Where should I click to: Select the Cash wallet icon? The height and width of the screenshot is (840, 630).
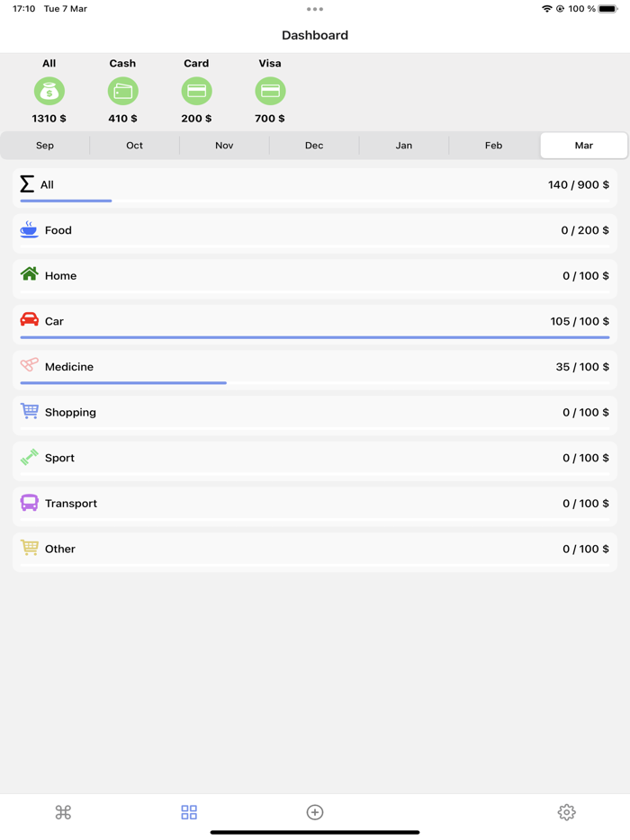122,91
